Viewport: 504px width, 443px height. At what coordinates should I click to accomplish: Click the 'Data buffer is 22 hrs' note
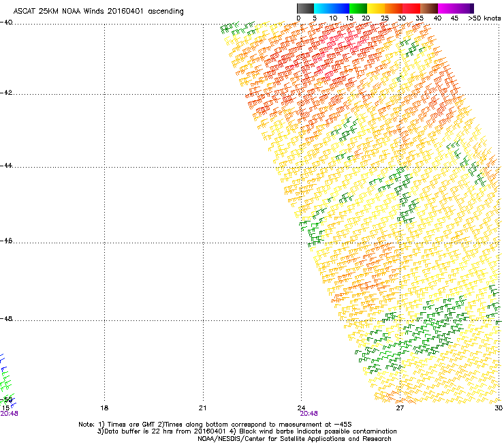(x=247, y=431)
